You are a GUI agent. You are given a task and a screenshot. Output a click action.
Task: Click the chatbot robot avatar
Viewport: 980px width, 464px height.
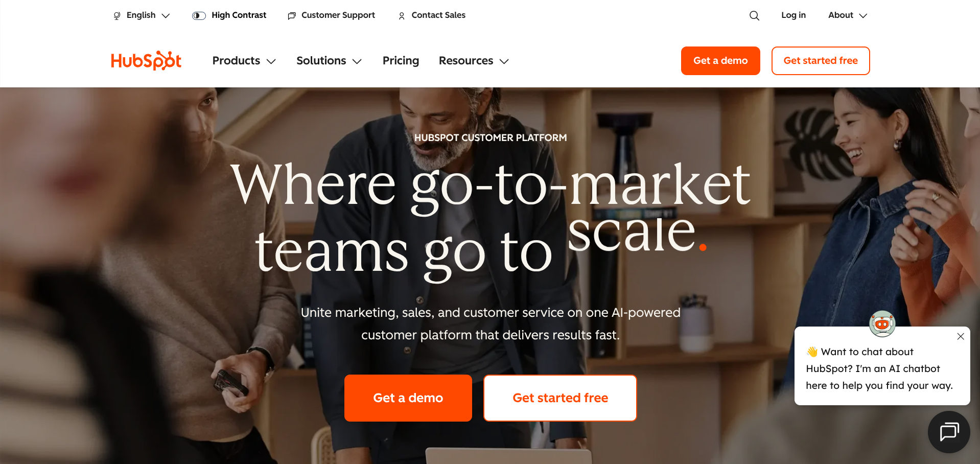(x=882, y=323)
